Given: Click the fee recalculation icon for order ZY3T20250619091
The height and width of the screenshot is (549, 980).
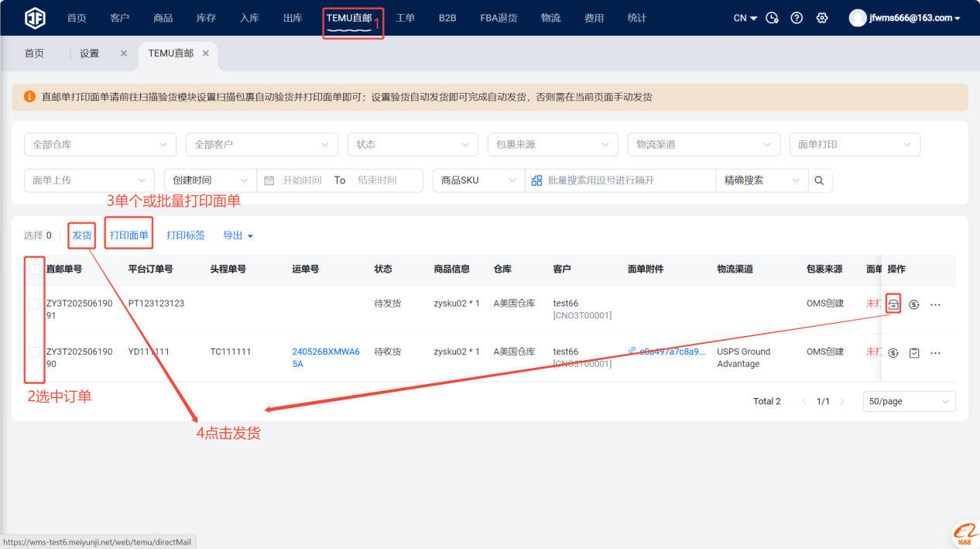Looking at the screenshot, I should click(914, 304).
